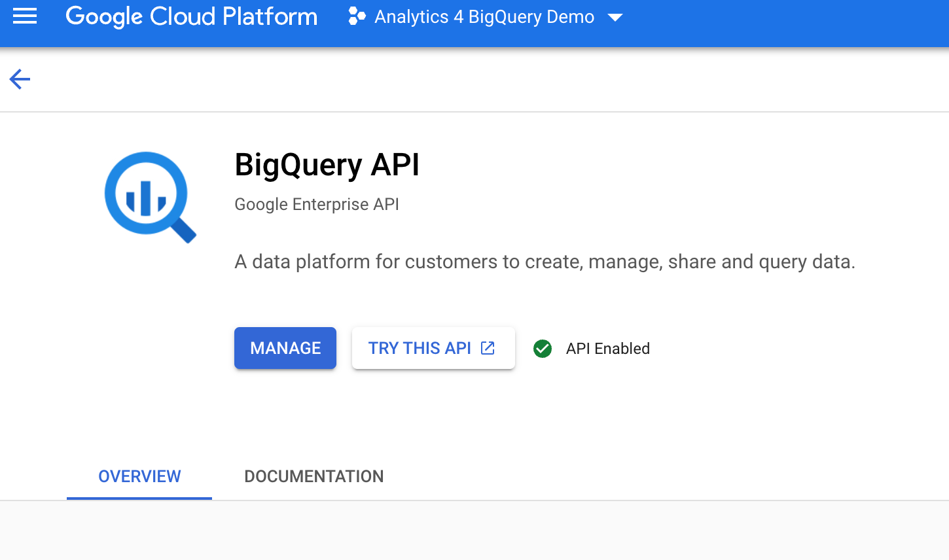The image size is (949, 560).
Task: Click the project selector hexagon icon
Action: (x=357, y=16)
